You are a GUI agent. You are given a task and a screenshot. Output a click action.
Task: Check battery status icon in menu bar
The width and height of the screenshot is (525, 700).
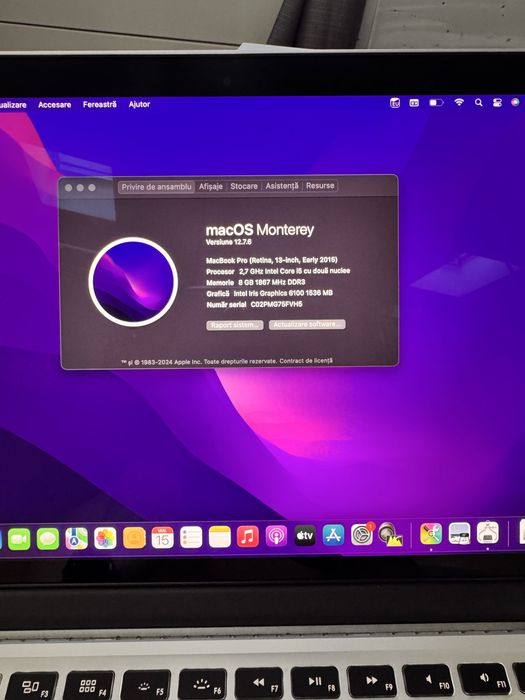[x=436, y=103]
